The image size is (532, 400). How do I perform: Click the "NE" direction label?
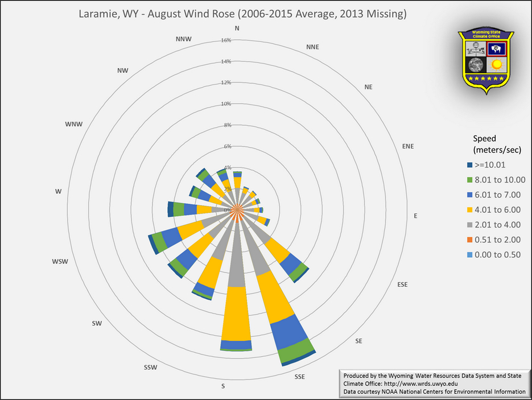(369, 87)
